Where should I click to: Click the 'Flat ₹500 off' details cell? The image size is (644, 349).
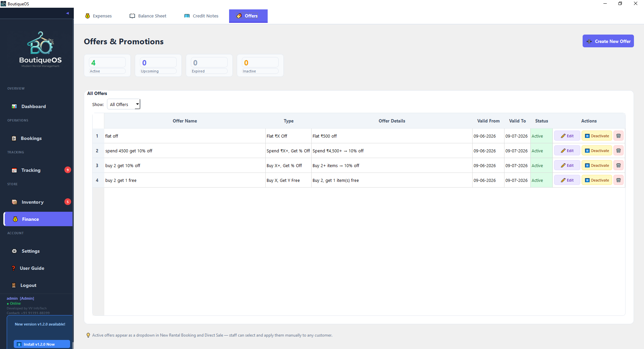pos(392,136)
